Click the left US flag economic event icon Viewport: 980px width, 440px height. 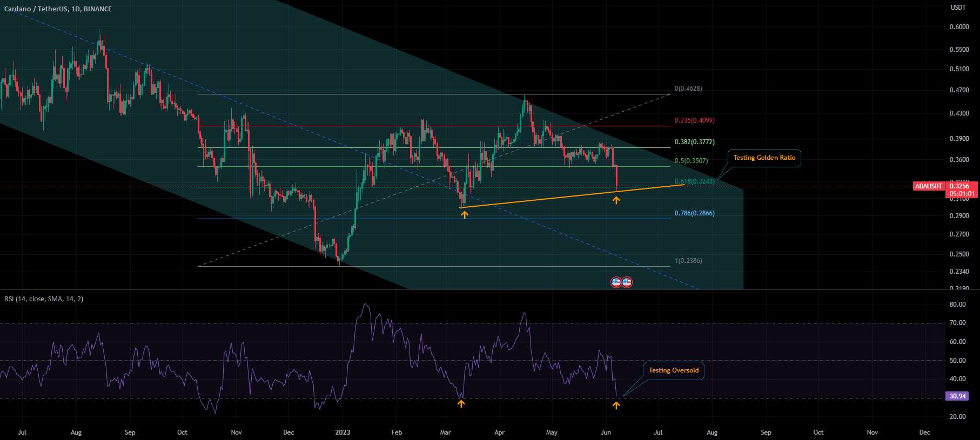pos(616,282)
